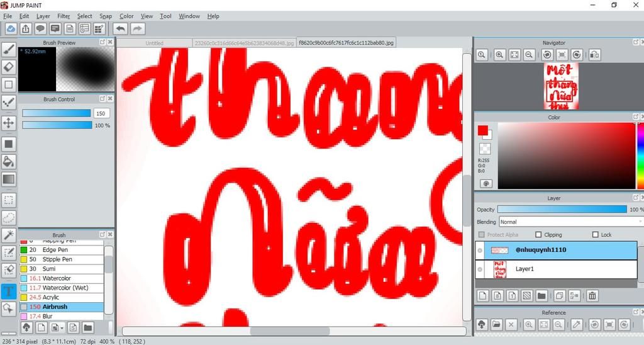644x345 pixels.
Task: Select the Operation tool below Text
Action: [9, 309]
